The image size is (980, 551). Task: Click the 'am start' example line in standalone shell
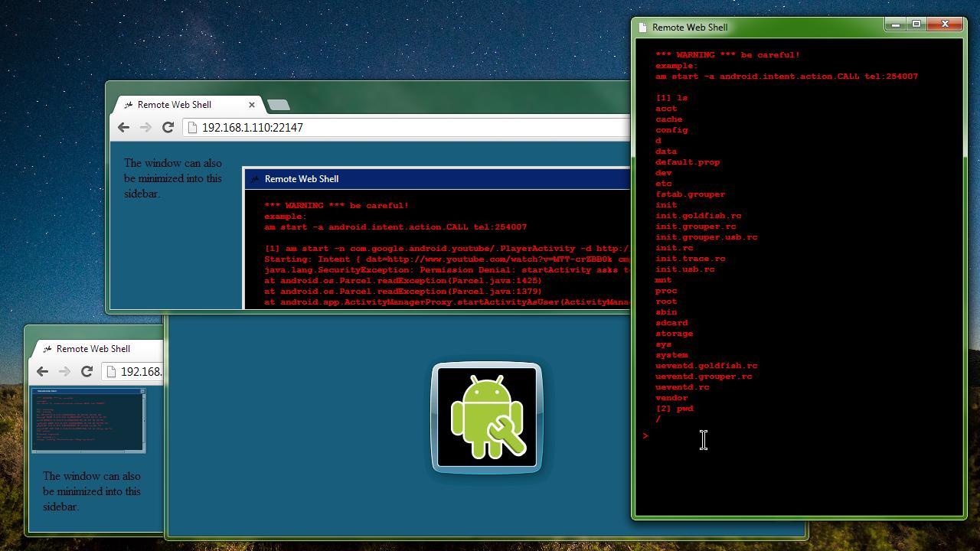[786, 77]
